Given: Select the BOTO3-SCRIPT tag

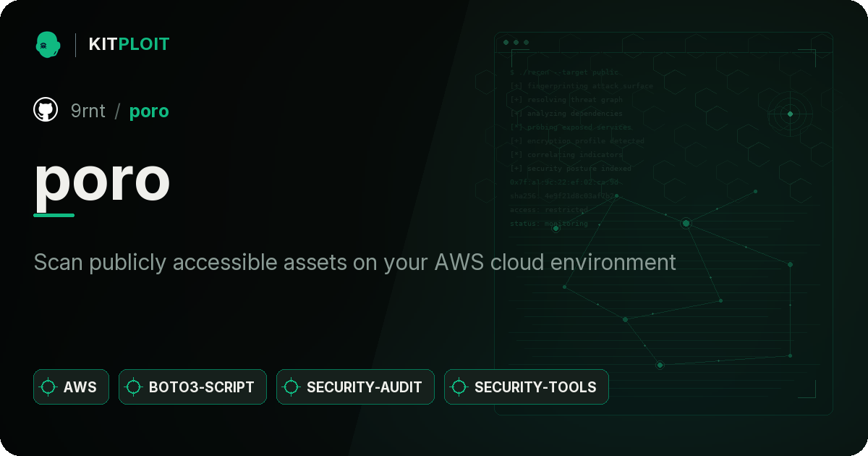Looking at the screenshot, I should 192,387.
